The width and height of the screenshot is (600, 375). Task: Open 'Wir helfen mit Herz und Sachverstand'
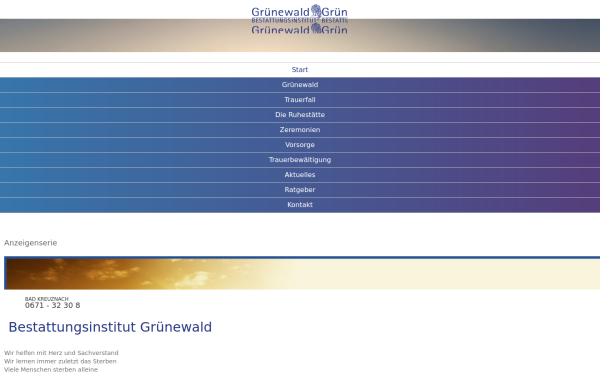pyautogui.click(x=61, y=353)
